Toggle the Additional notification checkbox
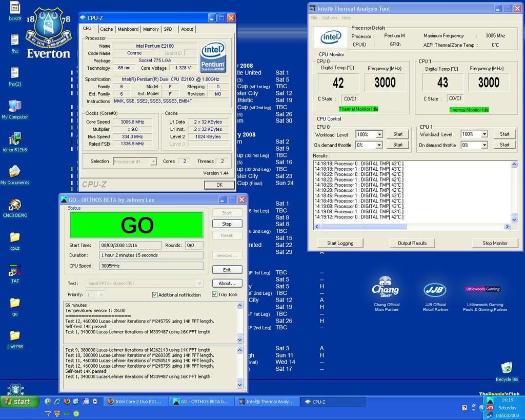 (155, 295)
